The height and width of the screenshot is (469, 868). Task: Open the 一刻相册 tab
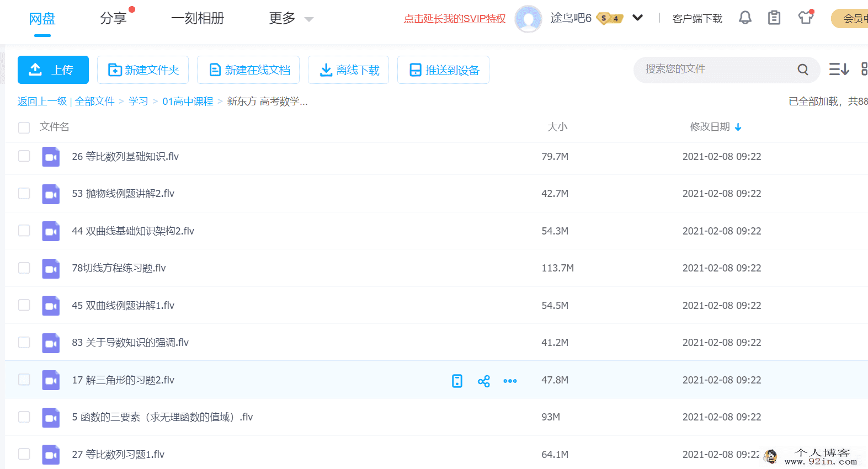coord(198,19)
